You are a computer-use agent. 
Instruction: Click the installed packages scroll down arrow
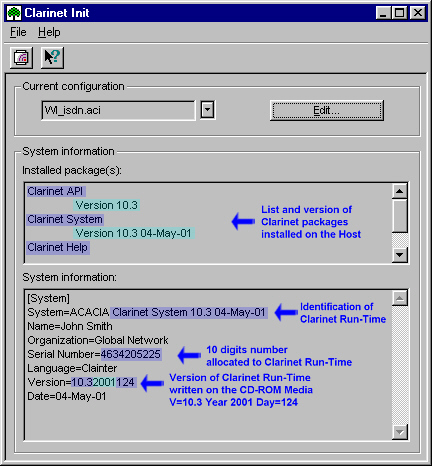399,255
